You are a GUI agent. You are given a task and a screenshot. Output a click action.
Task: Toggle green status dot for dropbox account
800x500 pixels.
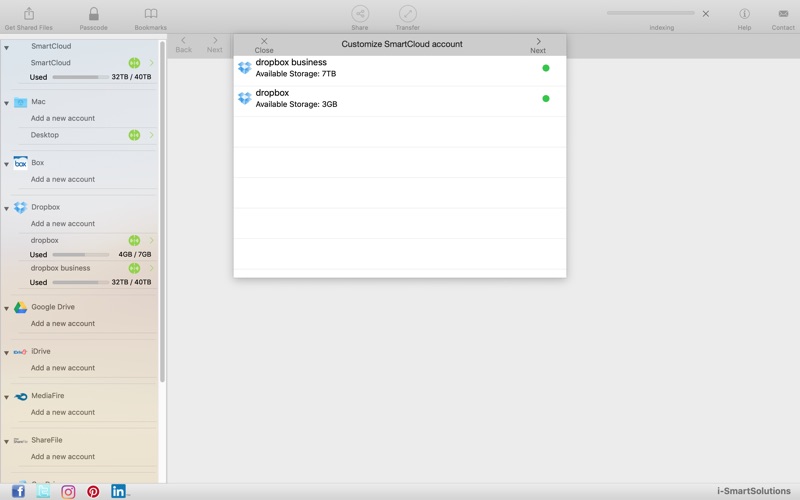pyautogui.click(x=546, y=99)
